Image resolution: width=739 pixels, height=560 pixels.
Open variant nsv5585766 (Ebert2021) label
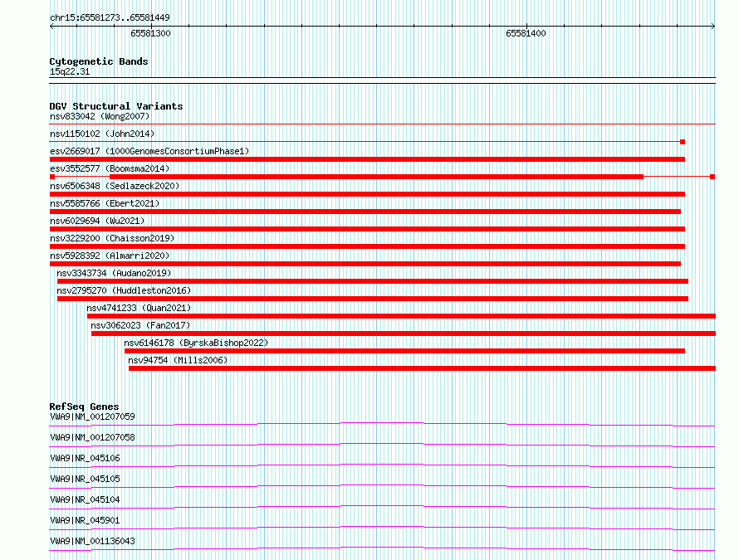tap(105, 203)
